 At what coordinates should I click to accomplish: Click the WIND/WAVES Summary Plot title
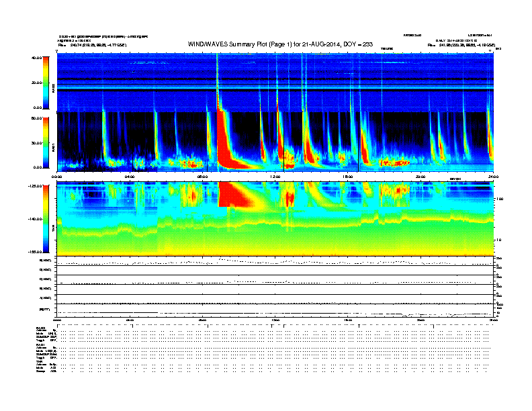(280, 44)
